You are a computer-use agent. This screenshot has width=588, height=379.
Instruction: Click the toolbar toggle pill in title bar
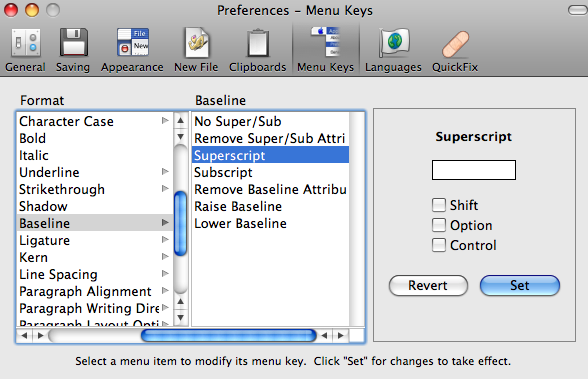[x=578, y=10]
